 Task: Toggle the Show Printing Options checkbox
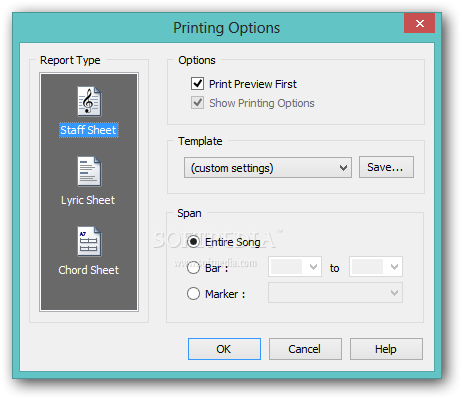[197, 103]
